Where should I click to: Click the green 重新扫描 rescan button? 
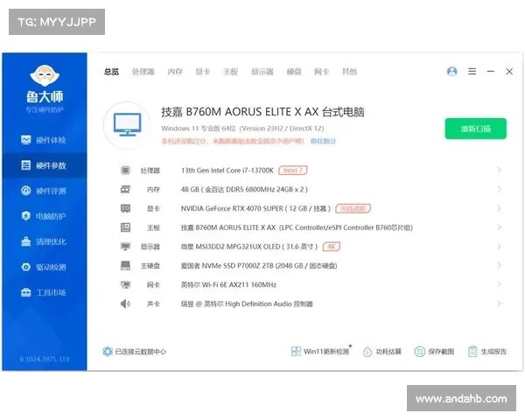[476, 129]
